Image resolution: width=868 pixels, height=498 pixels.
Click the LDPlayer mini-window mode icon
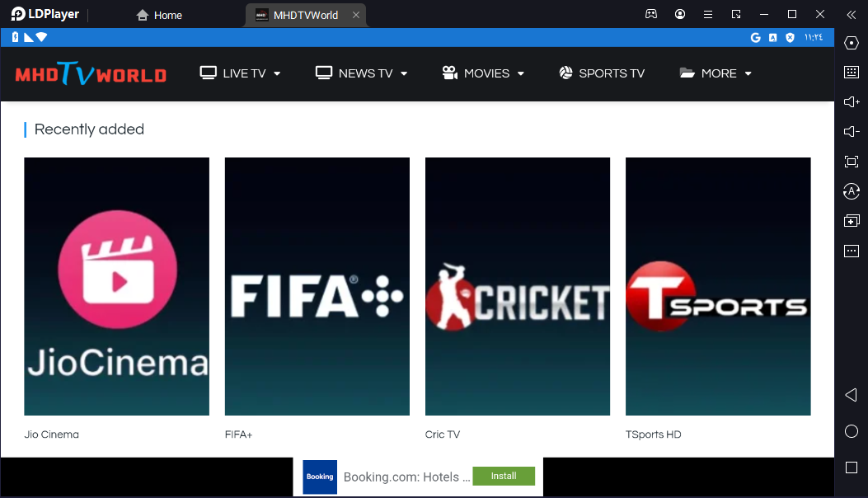(x=736, y=14)
